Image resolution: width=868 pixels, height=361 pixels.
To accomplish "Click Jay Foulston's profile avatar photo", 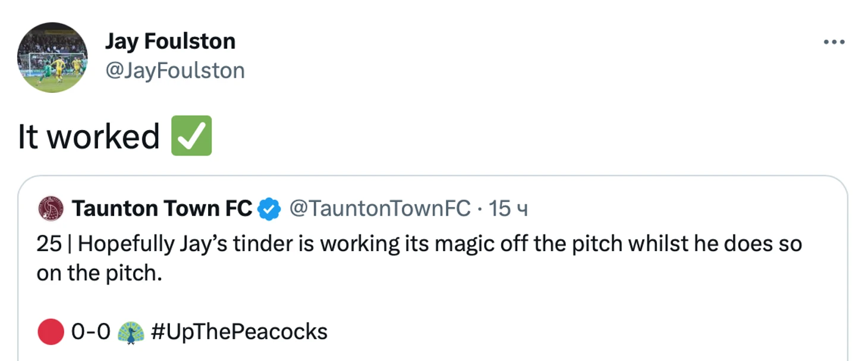I will pyautogui.click(x=52, y=58).
